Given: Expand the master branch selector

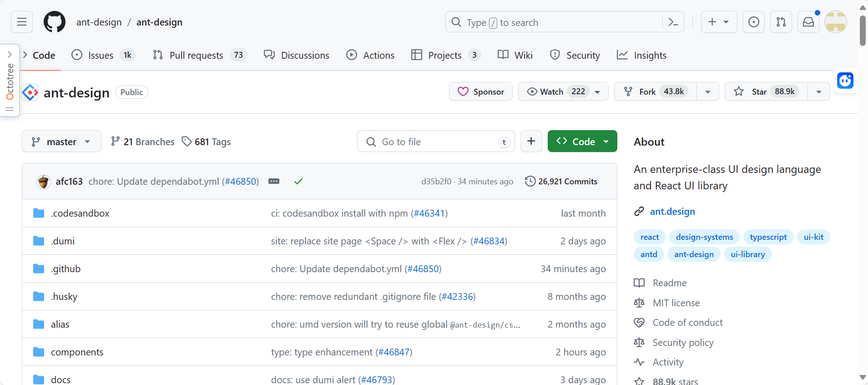Looking at the screenshot, I should coord(61,142).
